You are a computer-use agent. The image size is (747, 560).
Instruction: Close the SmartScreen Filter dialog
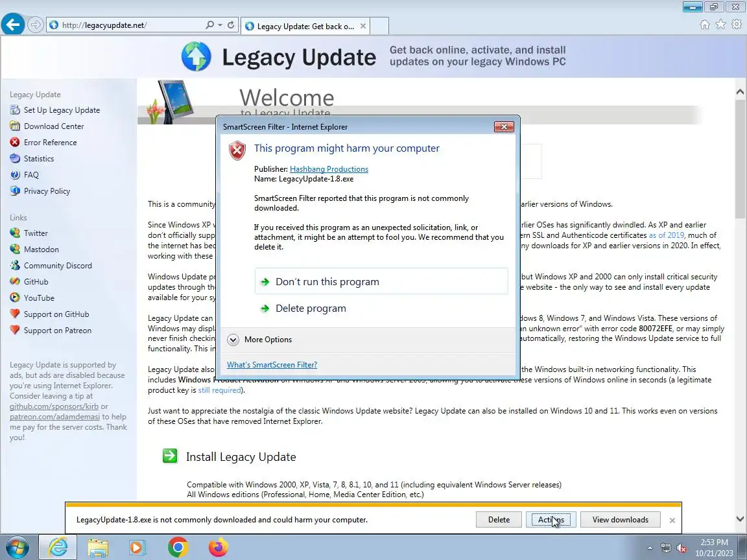click(504, 126)
